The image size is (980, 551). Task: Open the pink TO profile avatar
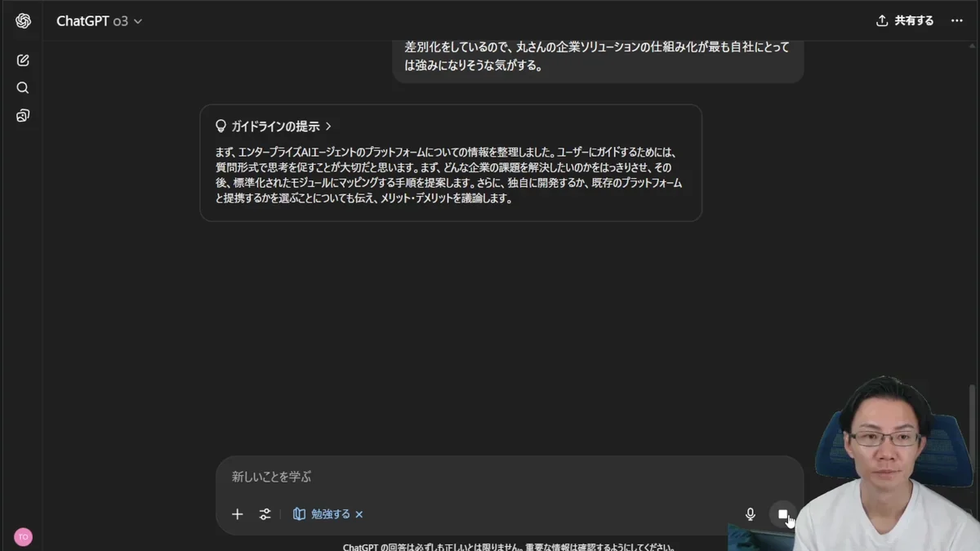coord(23,537)
